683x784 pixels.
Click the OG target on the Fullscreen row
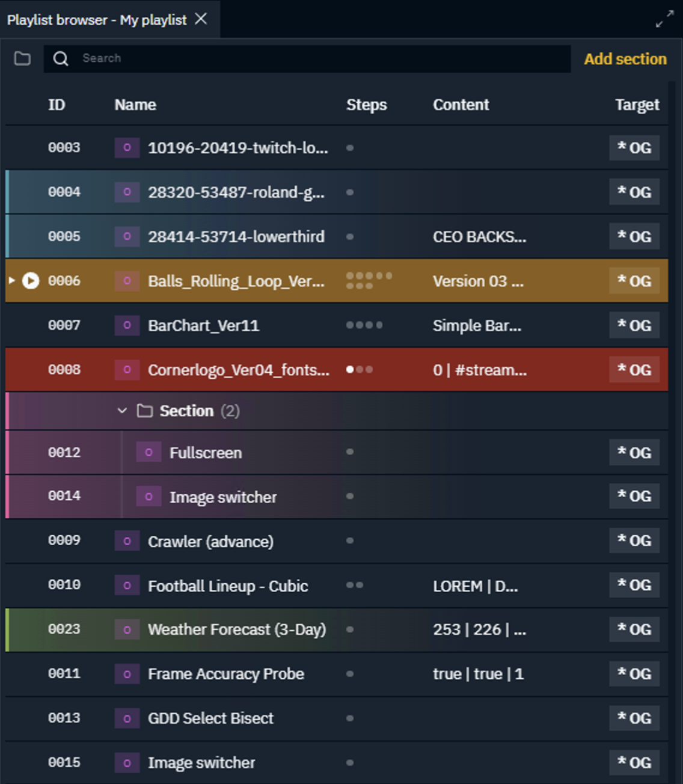(634, 452)
